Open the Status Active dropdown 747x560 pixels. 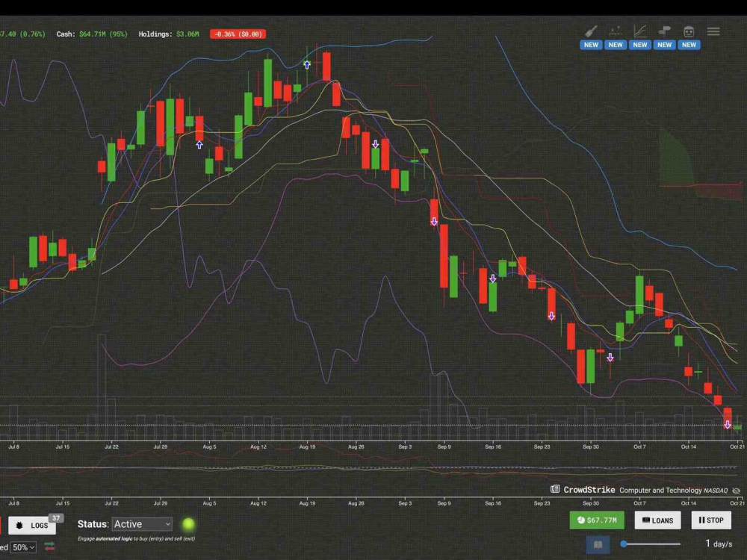point(142,524)
